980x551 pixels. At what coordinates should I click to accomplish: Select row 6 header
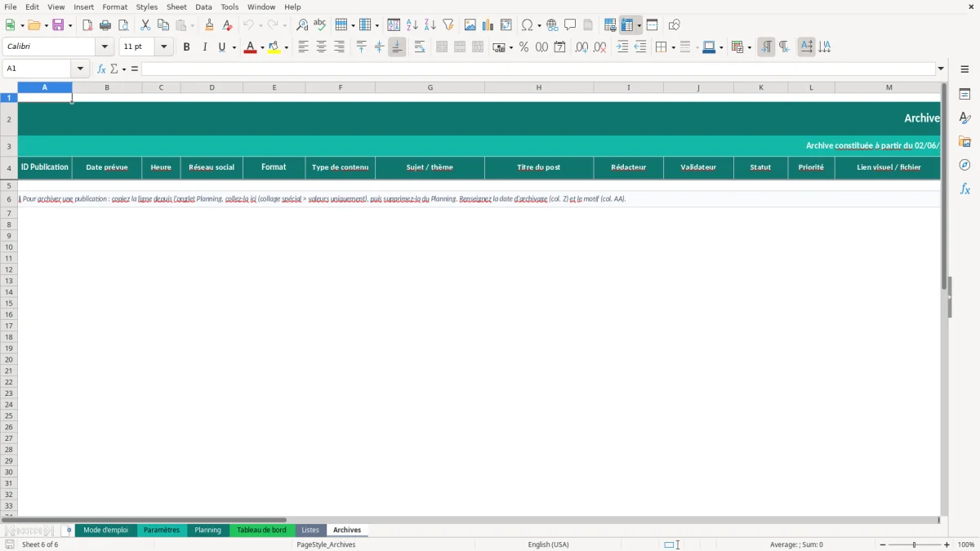pyautogui.click(x=9, y=199)
